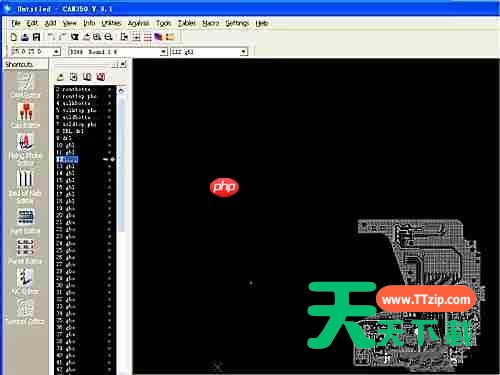The width and height of the screenshot is (500, 375).
Task: Click layer list scrollbar up arrow
Action: click(x=121, y=91)
